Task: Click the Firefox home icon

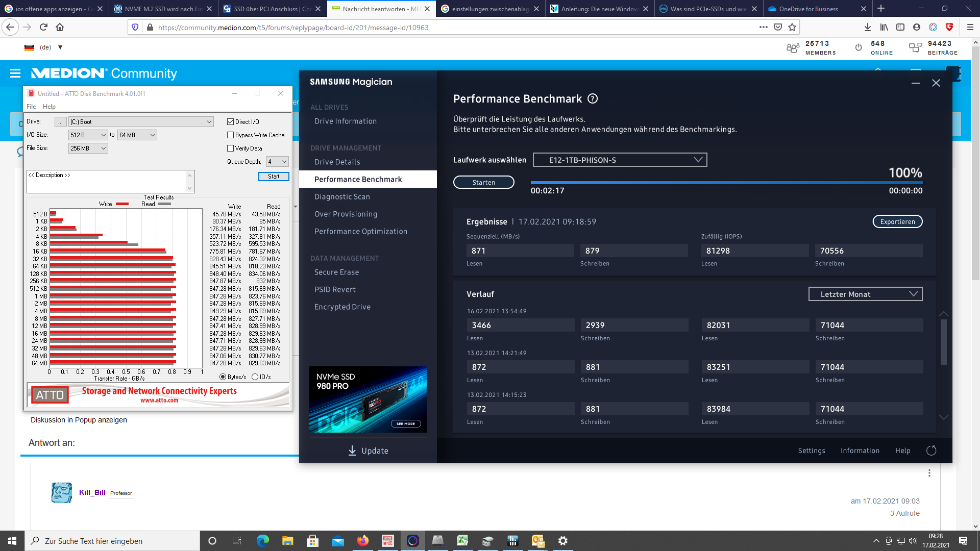Action: coord(60,27)
